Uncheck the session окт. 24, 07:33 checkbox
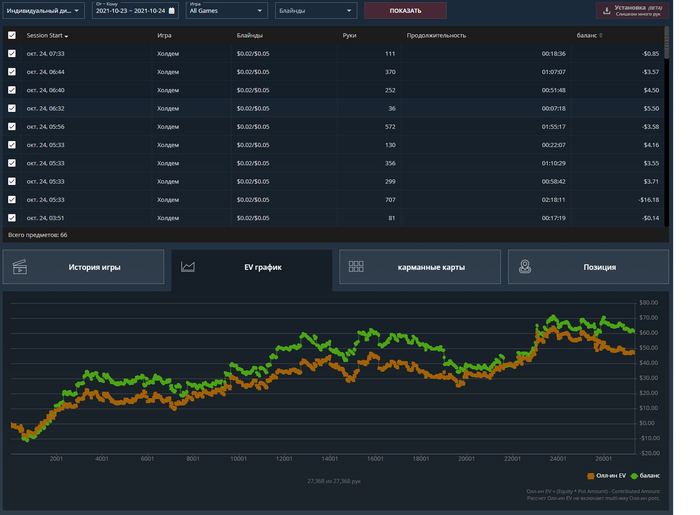700x515 pixels. pos(12,54)
